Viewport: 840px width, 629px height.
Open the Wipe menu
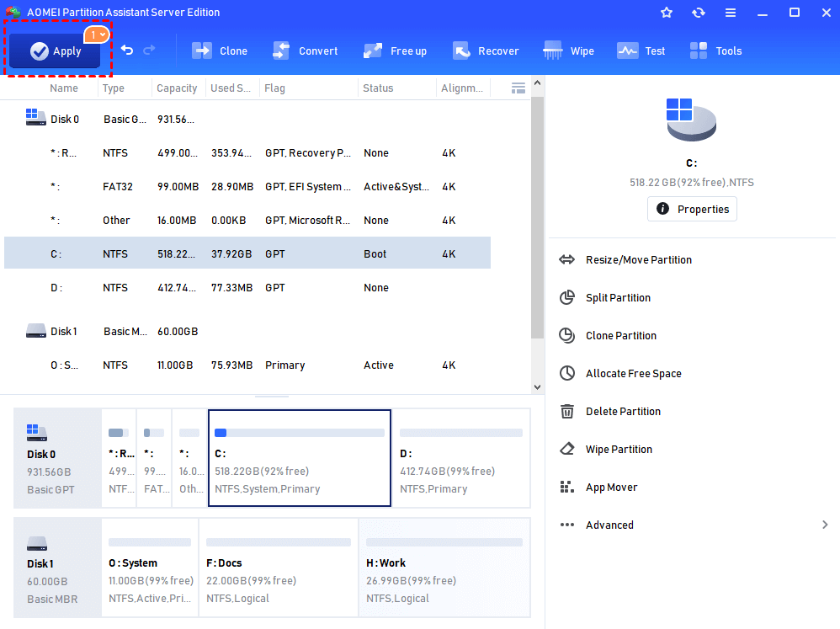pyautogui.click(x=568, y=51)
